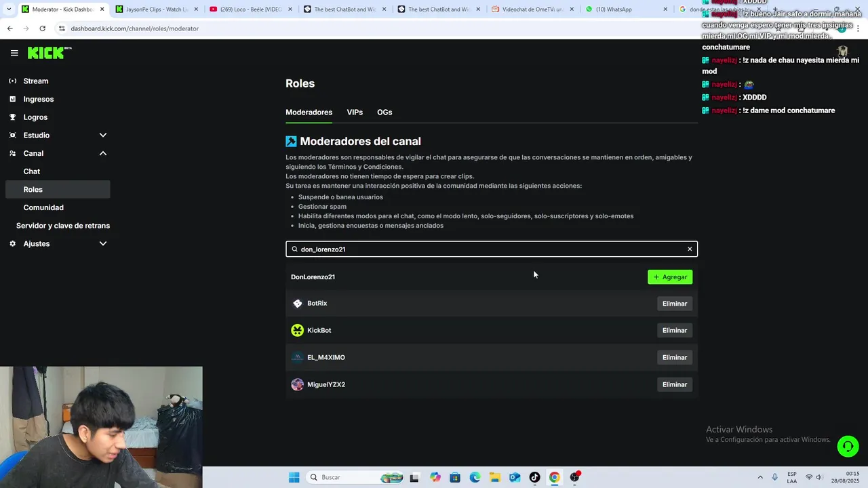Open Microsoft Store from taskbar
The width and height of the screenshot is (868, 488).
455,477
